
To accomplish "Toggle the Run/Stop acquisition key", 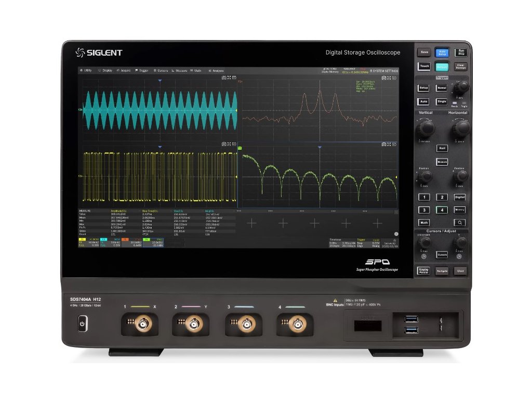I will coord(461,52).
